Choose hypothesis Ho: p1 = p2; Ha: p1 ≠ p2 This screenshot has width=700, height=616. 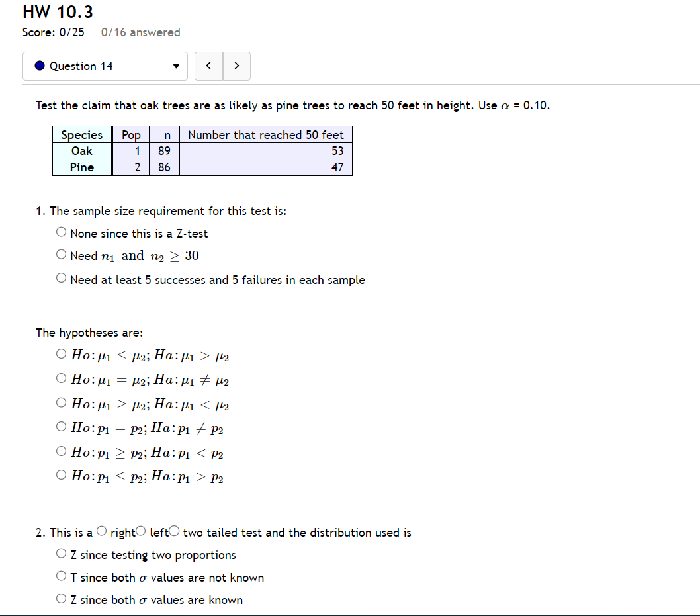tap(61, 426)
